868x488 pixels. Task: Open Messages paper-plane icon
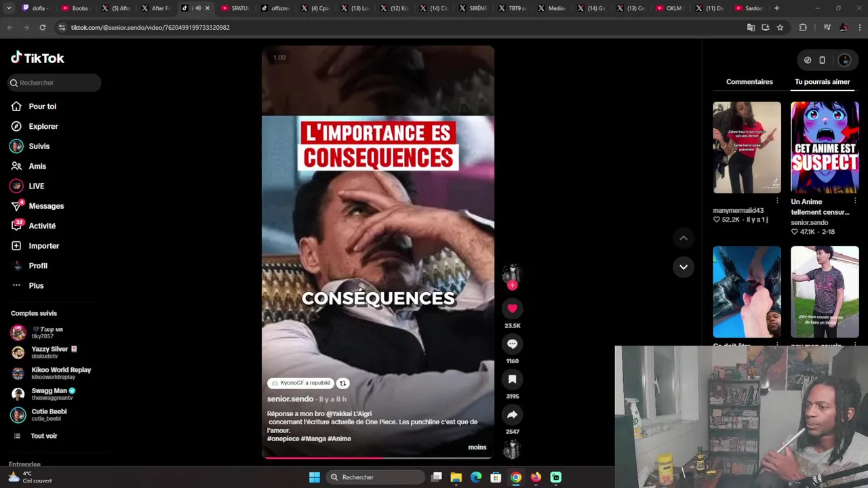pyautogui.click(x=16, y=206)
